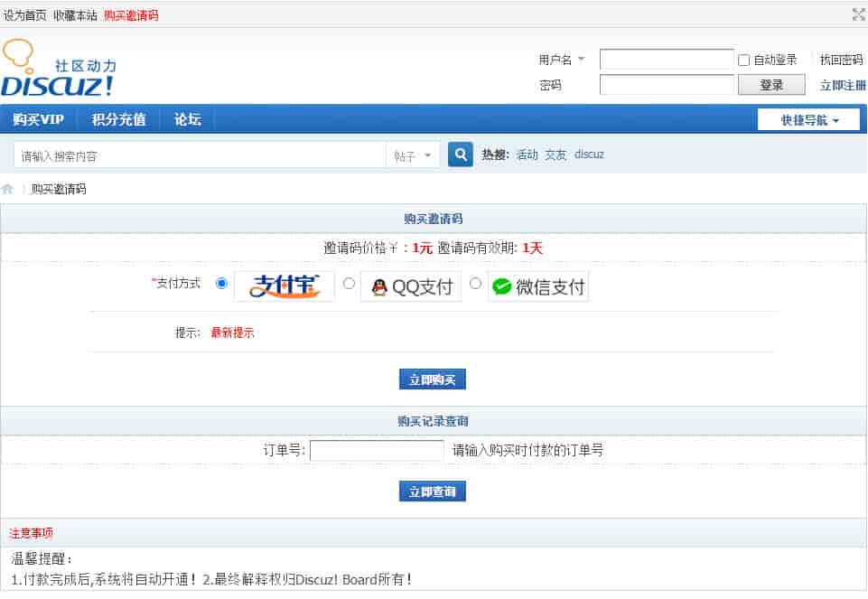Expand the 帖子 search type dropdown
The height and width of the screenshot is (599, 868).
tap(414, 155)
